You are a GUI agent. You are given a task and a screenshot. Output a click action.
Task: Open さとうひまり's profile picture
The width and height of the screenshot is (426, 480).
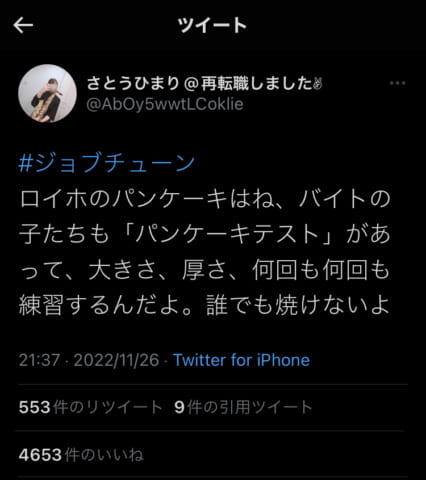47,94
